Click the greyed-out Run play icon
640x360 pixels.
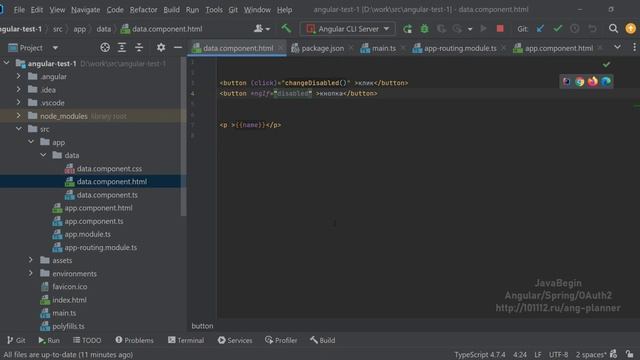click(x=484, y=29)
